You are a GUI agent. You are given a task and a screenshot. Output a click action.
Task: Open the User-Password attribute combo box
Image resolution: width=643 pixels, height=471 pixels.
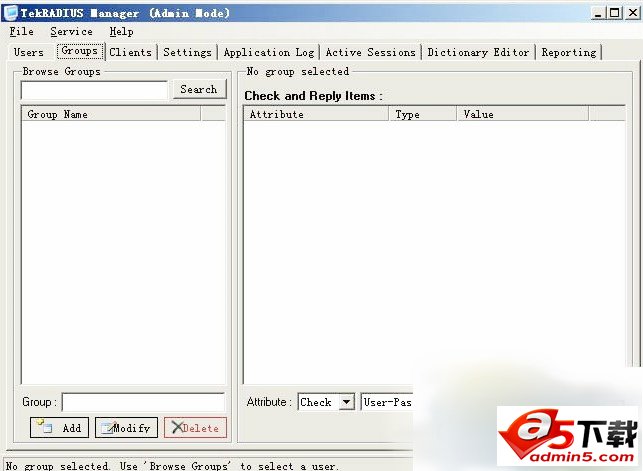(x=387, y=402)
